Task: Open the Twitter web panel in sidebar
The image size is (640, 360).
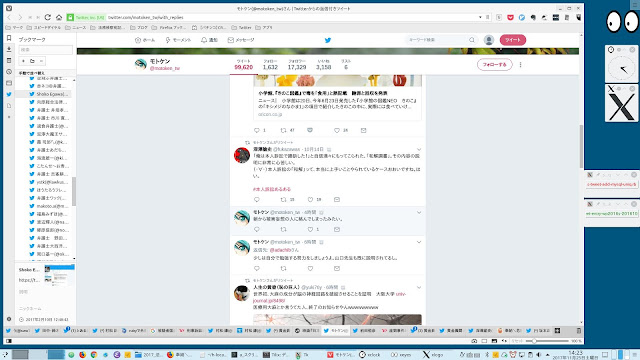Action: pos(9,94)
